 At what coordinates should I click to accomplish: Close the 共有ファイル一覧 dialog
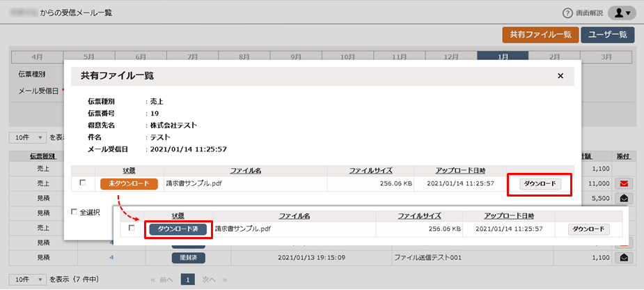click(x=560, y=75)
